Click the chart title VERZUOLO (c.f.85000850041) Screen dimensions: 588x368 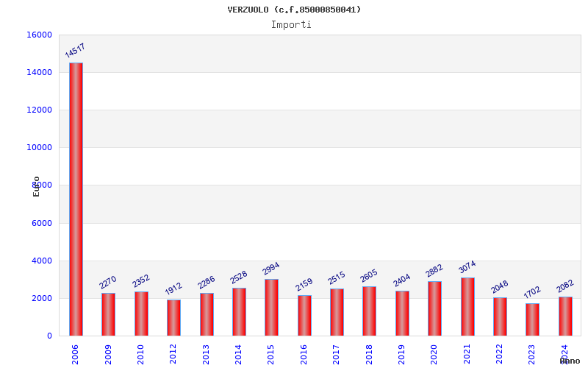coord(294,10)
